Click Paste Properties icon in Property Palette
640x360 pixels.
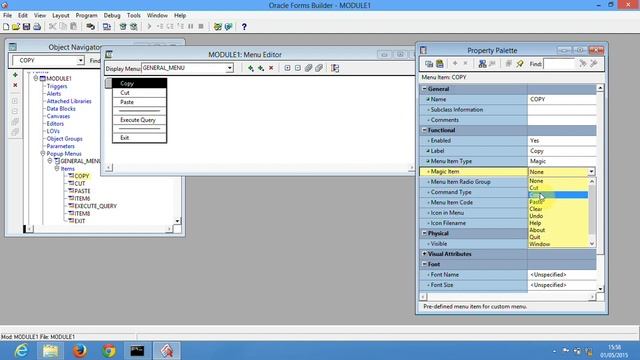pyautogui.click(x=440, y=64)
